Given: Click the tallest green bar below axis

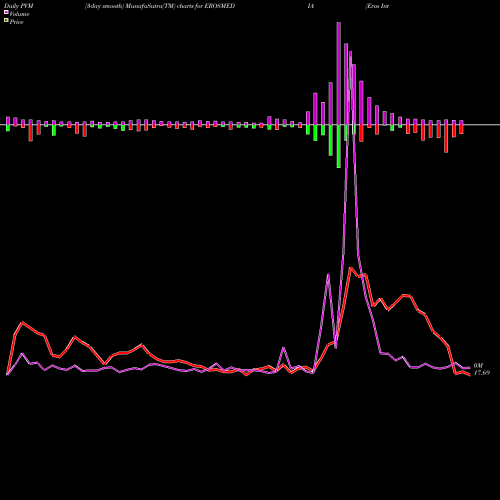Looking at the screenshot, I should pyautogui.click(x=339, y=146).
